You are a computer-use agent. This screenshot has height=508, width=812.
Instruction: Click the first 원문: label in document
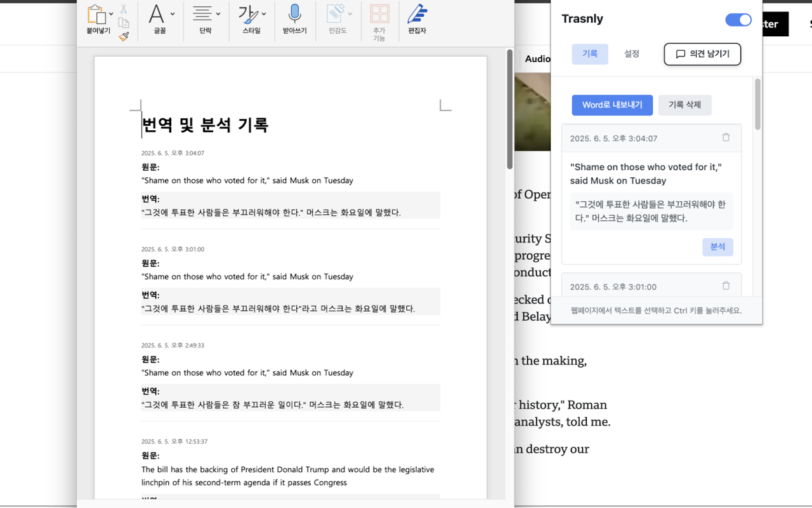point(150,167)
